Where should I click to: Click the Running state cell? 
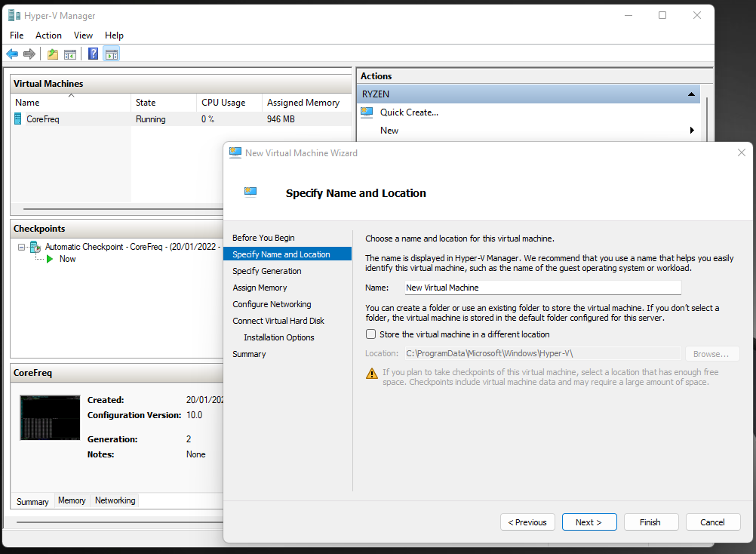point(150,119)
